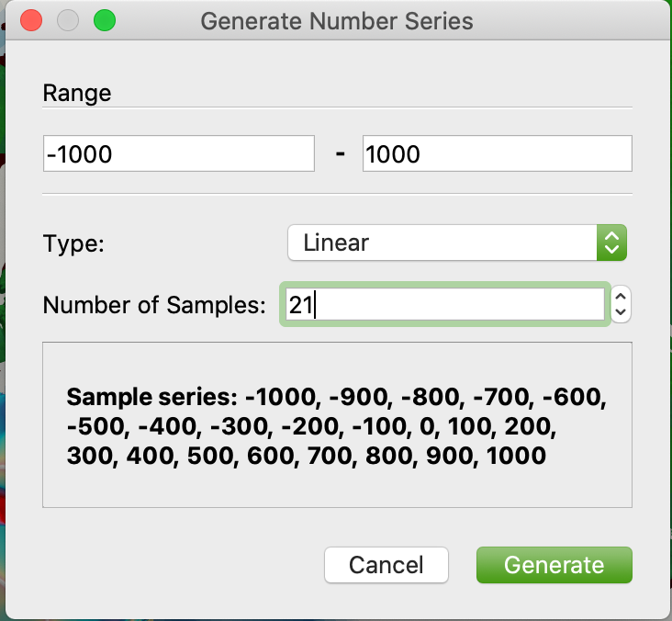672x621 pixels.
Task: Click the final 1000 value in preview
Action: click(x=517, y=456)
